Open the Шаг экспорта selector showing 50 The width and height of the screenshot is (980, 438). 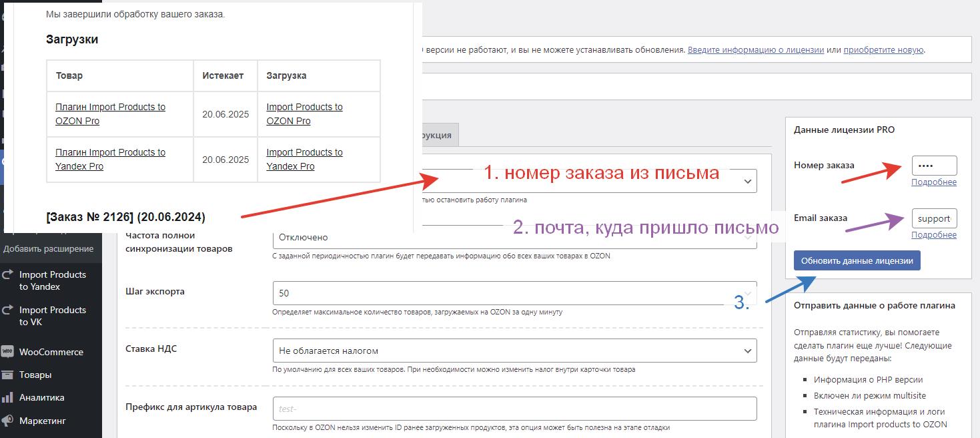tap(514, 293)
